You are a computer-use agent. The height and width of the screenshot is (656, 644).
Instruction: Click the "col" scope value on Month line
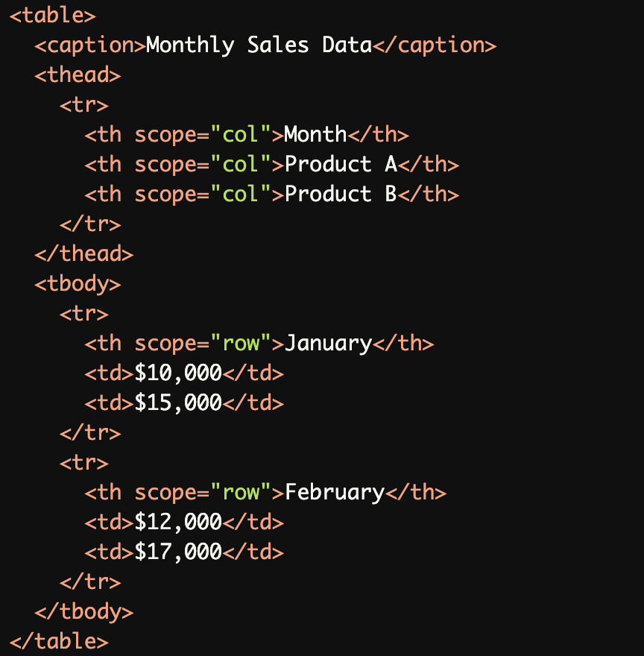point(240,134)
